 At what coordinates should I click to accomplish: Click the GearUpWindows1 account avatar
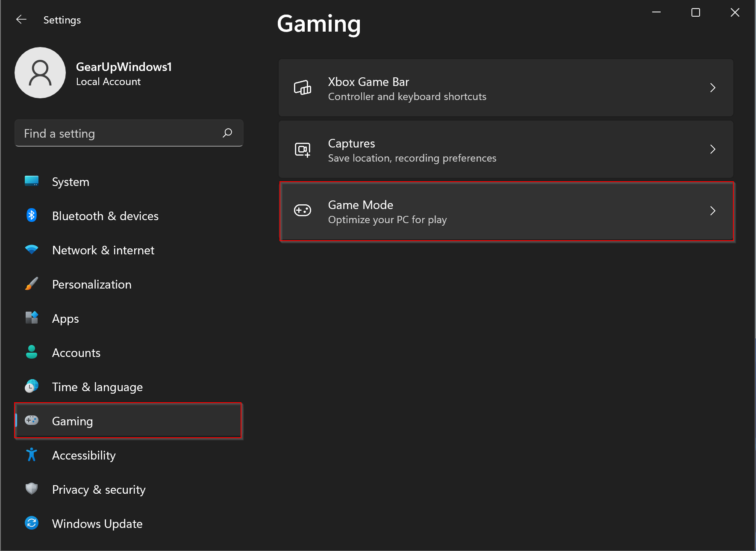click(40, 73)
